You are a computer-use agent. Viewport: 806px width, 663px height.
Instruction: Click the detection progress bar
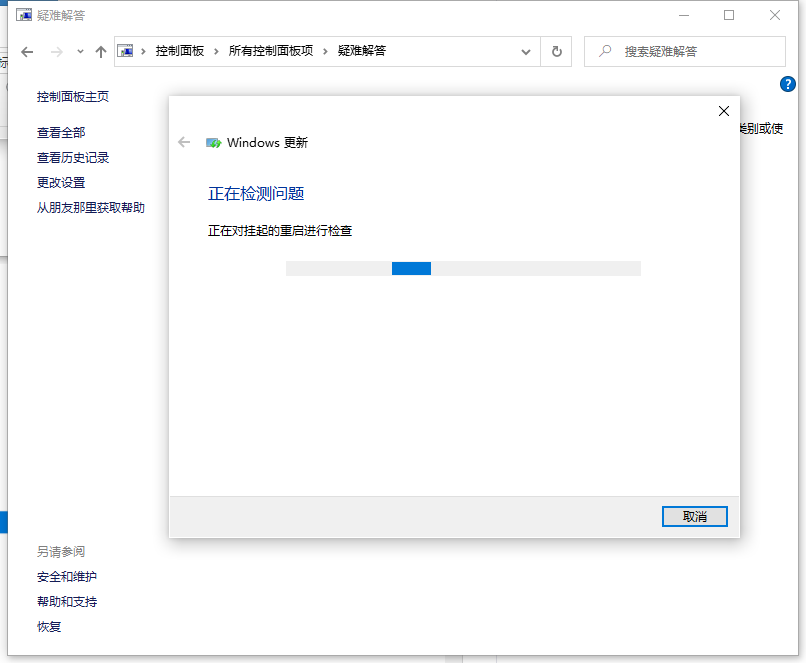463,268
